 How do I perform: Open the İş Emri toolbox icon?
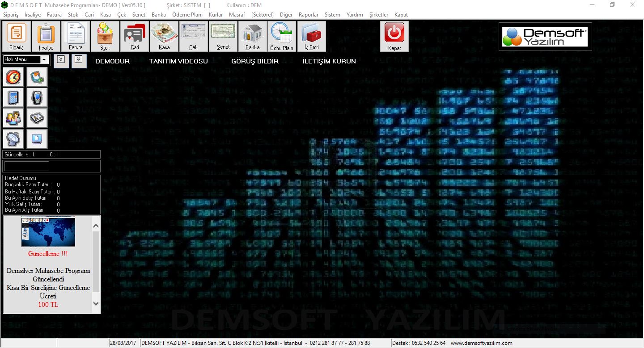(x=311, y=36)
